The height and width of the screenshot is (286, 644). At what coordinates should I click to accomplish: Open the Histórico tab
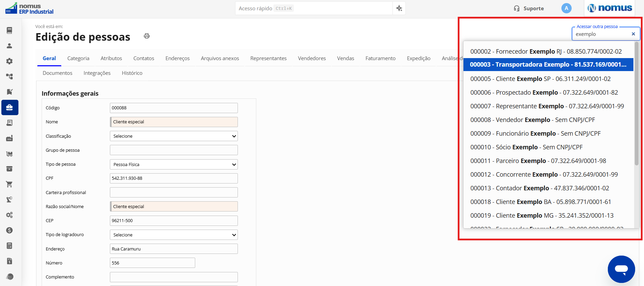pos(132,73)
